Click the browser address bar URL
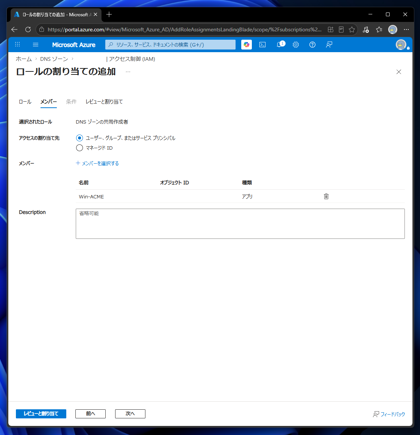 pyautogui.click(x=184, y=30)
